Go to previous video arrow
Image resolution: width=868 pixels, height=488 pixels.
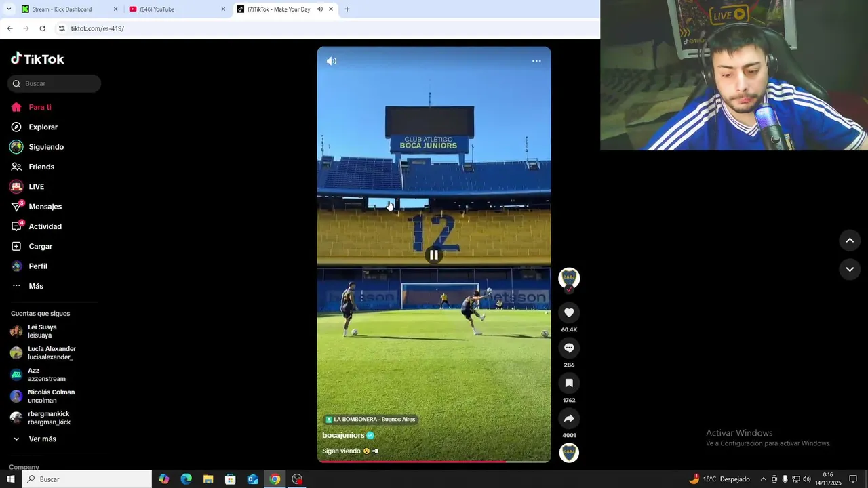pos(850,241)
